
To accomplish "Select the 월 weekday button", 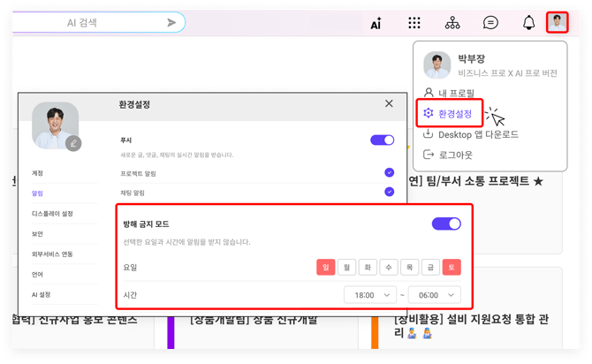I will coord(347,267).
